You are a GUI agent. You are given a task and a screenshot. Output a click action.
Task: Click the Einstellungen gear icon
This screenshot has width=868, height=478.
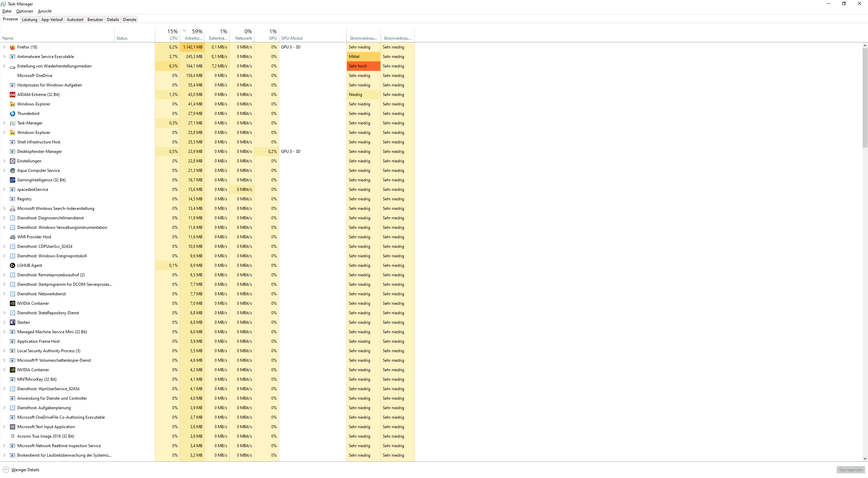[x=13, y=161]
